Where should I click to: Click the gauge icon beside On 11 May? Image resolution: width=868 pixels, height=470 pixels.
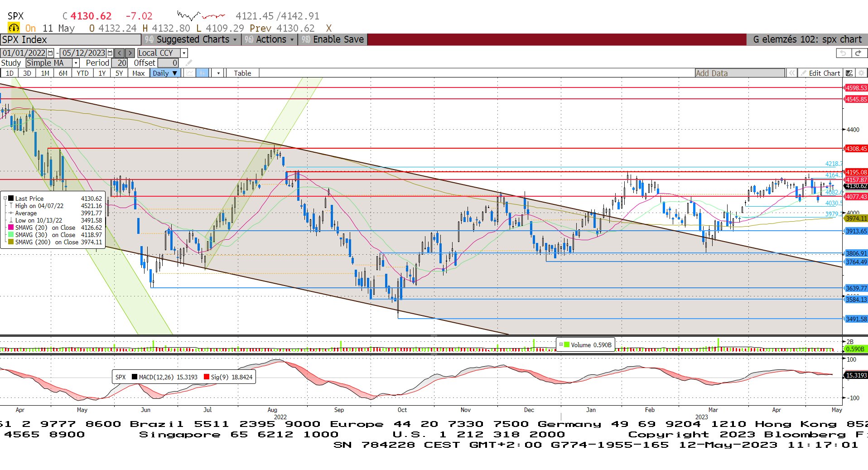coord(14,28)
